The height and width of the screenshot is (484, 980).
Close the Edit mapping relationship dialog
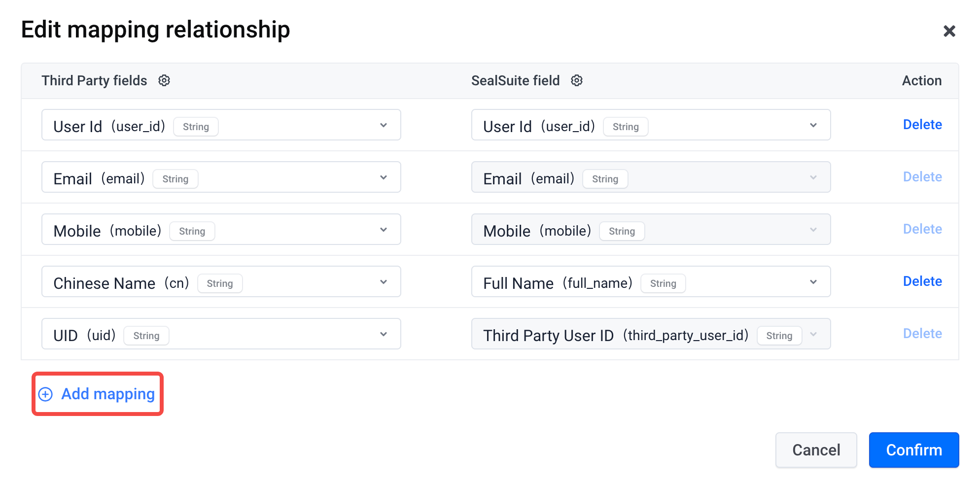point(949,31)
